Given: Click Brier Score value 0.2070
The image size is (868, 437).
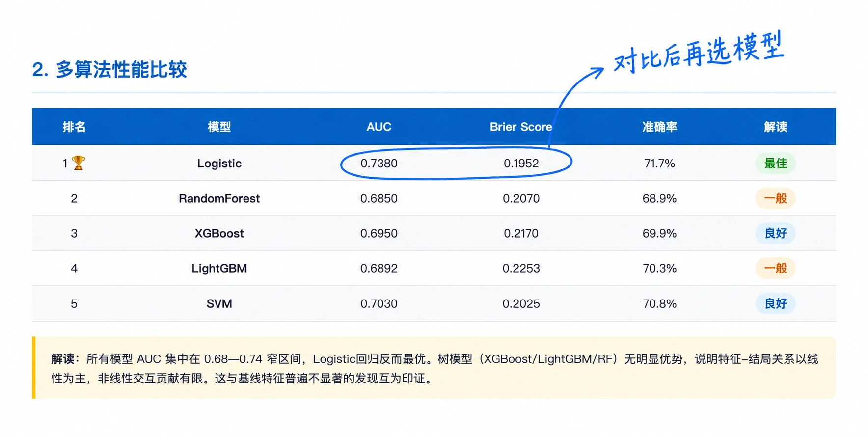Looking at the screenshot, I should point(521,198).
